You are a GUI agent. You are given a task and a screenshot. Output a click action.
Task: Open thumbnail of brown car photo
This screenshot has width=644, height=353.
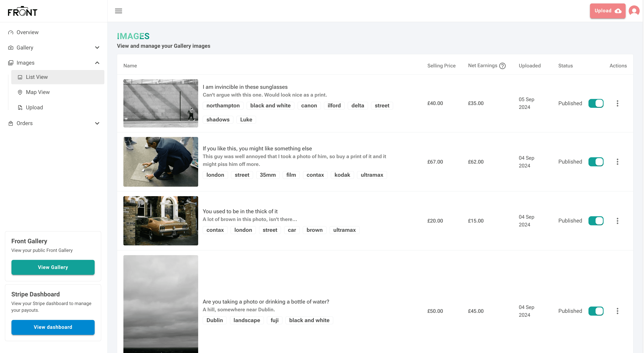pyautogui.click(x=161, y=221)
